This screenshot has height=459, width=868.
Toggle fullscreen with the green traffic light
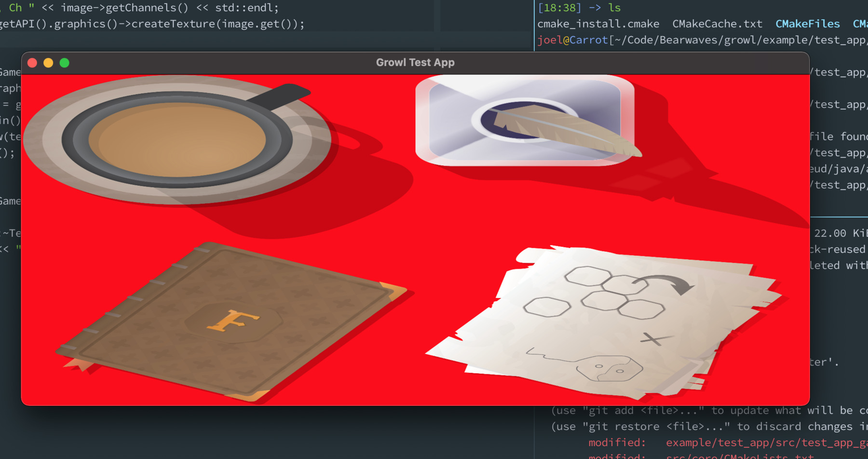(64, 63)
